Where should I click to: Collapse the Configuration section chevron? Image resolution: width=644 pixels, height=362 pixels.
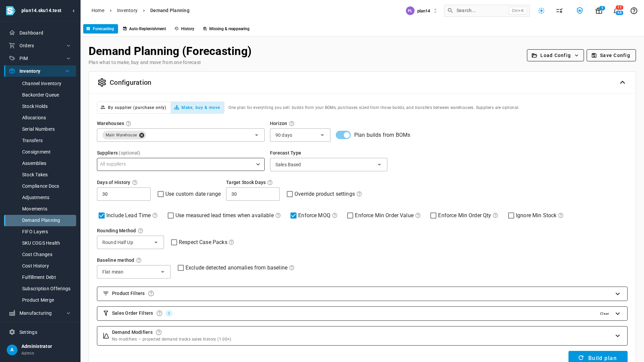click(x=622, y=82)
